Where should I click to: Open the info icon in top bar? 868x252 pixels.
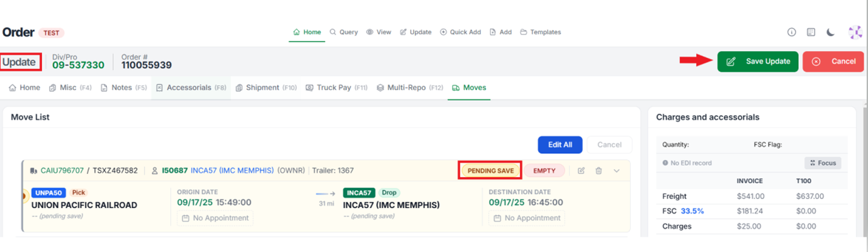point(792,32)
